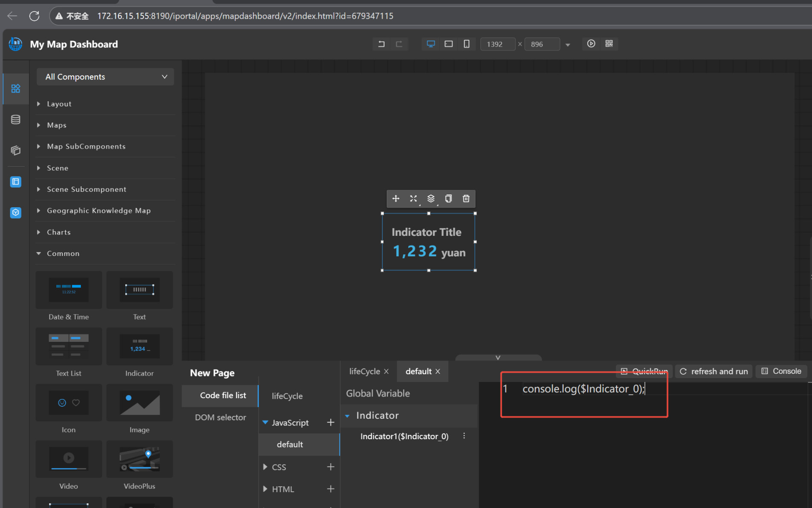The height and width of the screenshot is (508, 812).
Task: Click the refresh and run button
Action: 713,371
